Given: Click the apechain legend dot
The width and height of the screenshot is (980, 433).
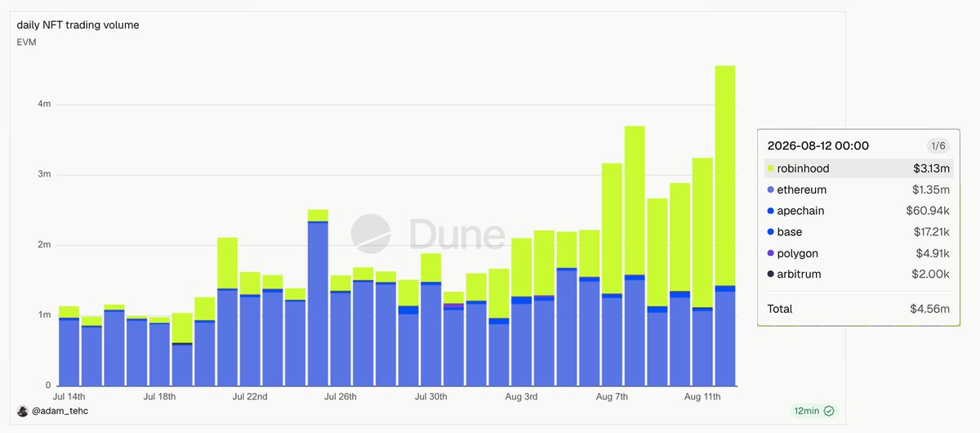Looking at the screenshot, I should coord(771,212).
